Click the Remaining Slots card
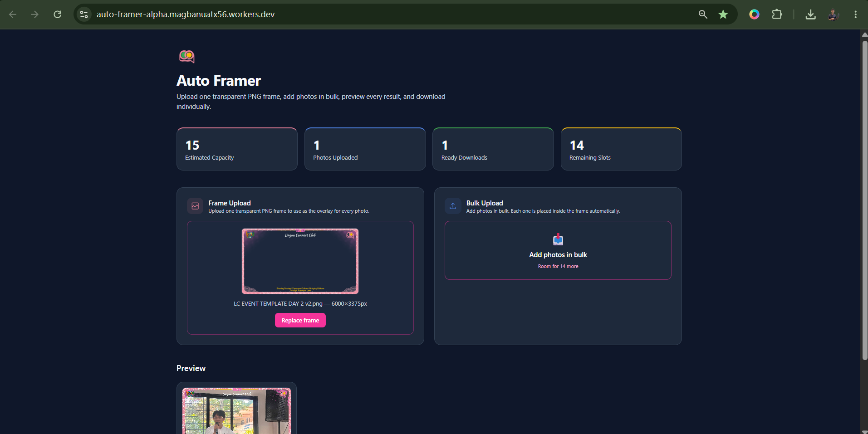Screen dimensions: 868x434 (x=621, y=149)
